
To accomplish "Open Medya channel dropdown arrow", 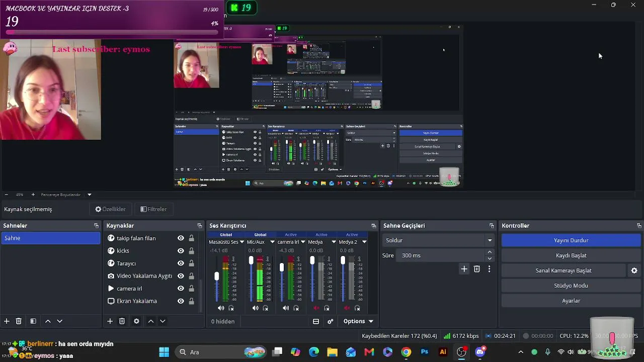I will tap(334, 242).
